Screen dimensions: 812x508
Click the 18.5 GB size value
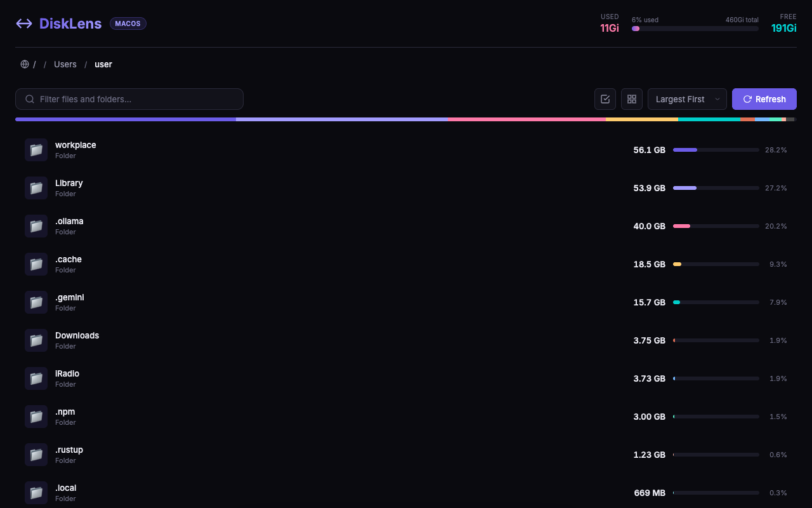coord(650,264)
